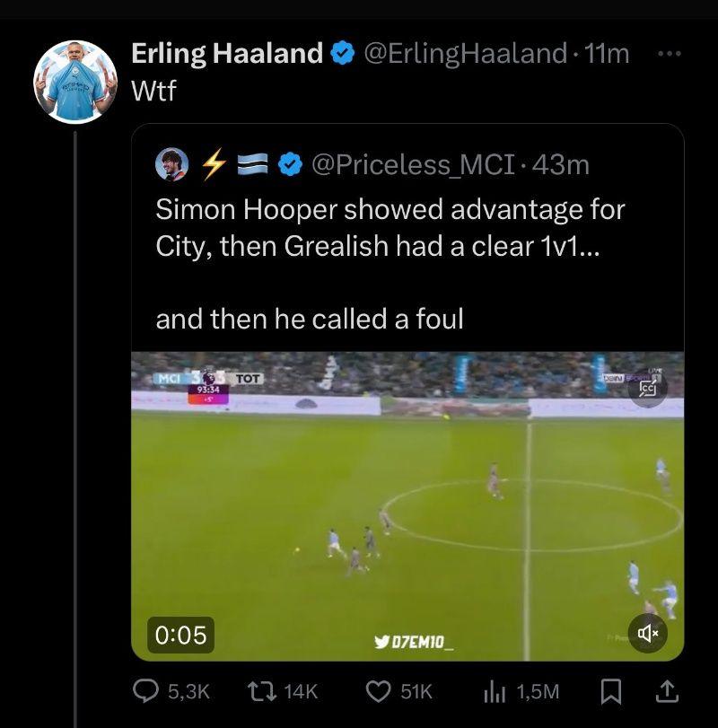
Task: Click the reply comment icon
Action: (x=146, y=690)
